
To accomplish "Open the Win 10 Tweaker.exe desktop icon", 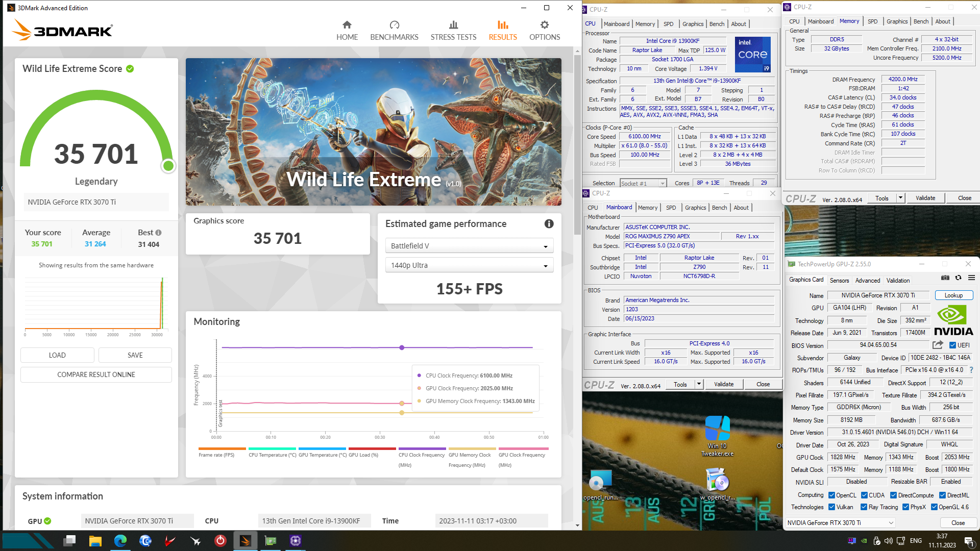I will (717, 435).
